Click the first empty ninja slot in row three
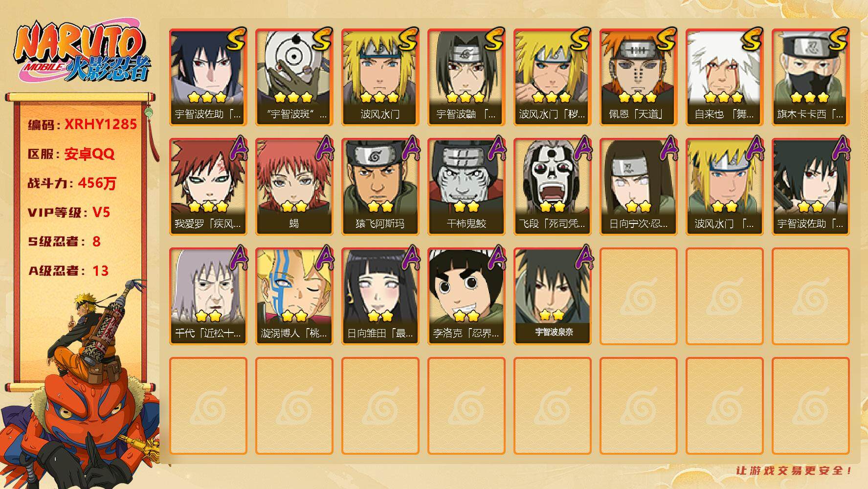Viewport: 868px width, 489px height. (x=638, y=296)
